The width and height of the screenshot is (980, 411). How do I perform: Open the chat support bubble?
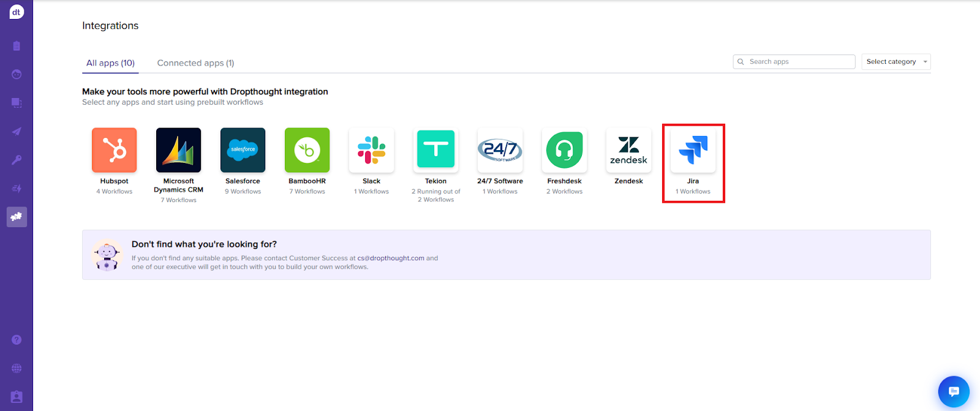pyautogui.click(x=954, y=391)
